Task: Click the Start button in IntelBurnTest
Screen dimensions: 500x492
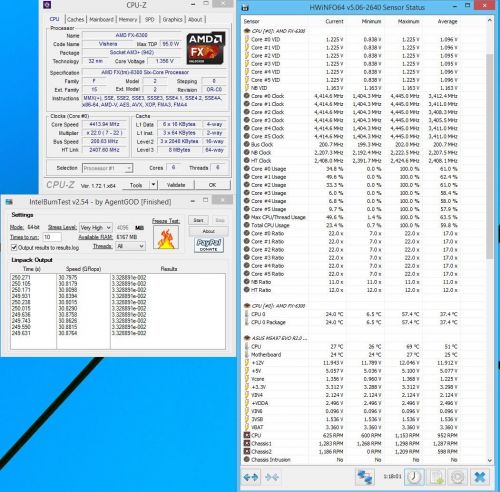Action: coord(198,220)
